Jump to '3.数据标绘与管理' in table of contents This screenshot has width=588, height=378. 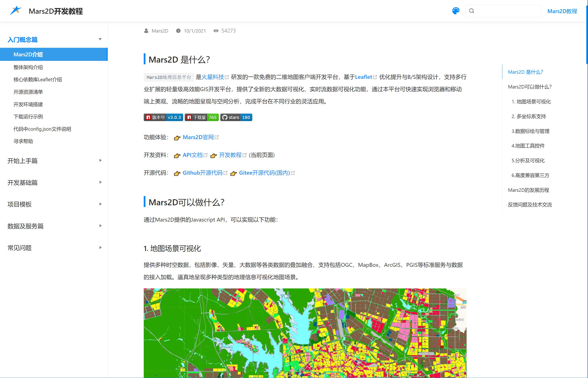[x=530, y=131]
